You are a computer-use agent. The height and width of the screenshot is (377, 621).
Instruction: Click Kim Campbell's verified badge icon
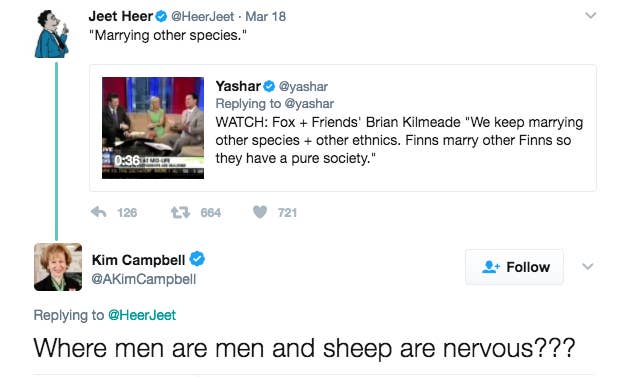[197, 259]
